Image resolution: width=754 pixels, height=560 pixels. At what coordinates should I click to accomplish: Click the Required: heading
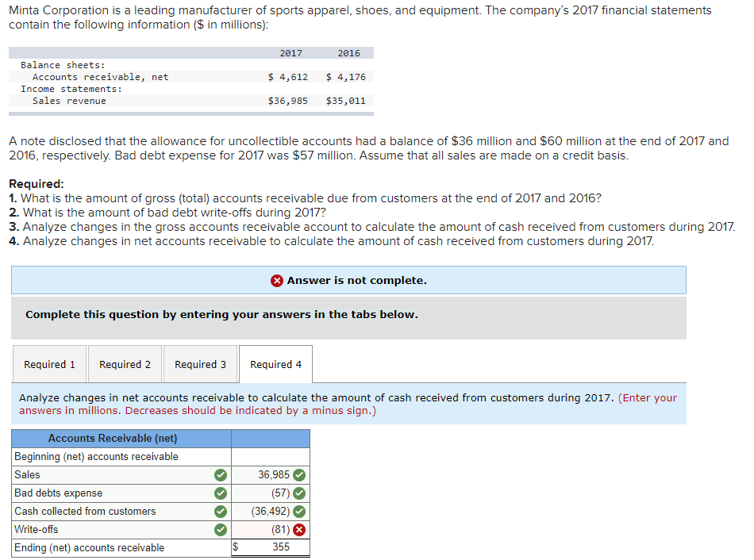(37, 184)
